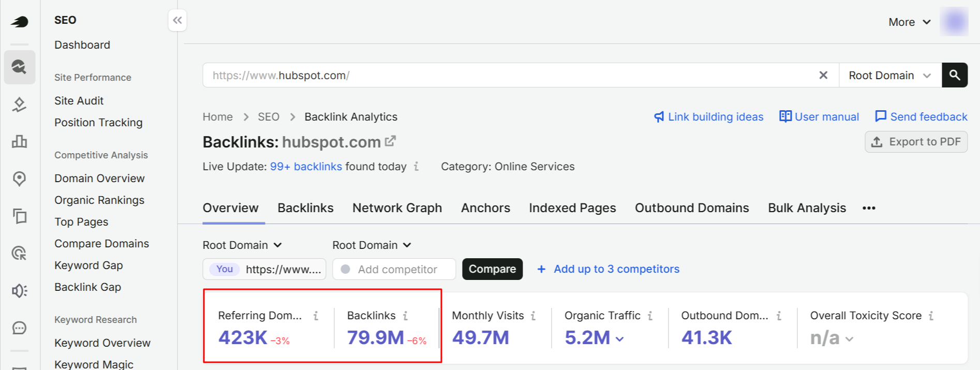
Task: Click the info icon for Backlinks metric
Action: (405, 316)
